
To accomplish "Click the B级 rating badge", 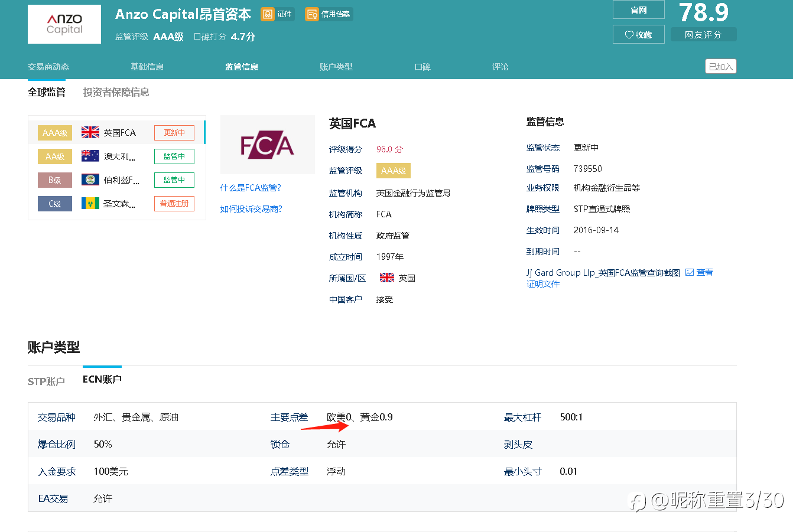I will 55,180.
